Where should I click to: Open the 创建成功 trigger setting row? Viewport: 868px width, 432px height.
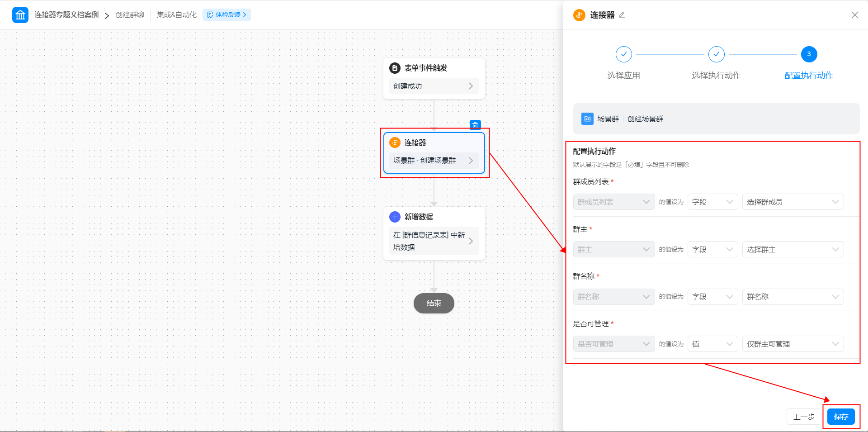[x=434, y=86]
